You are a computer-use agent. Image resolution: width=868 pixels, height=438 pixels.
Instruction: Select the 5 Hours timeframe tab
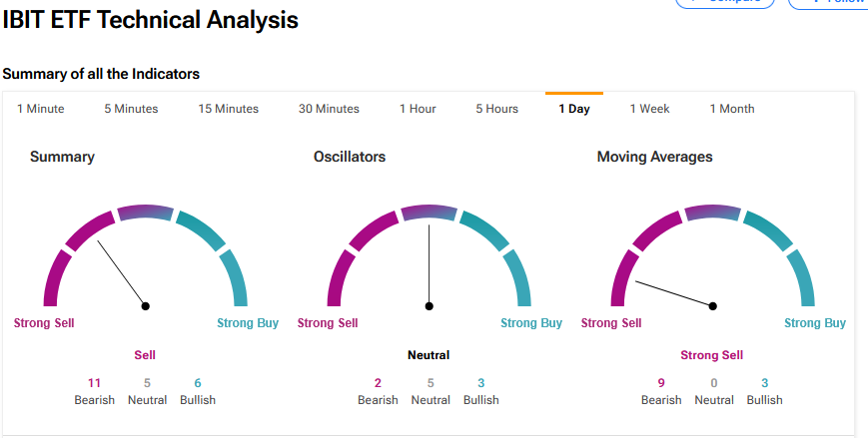tap(496, 109)
